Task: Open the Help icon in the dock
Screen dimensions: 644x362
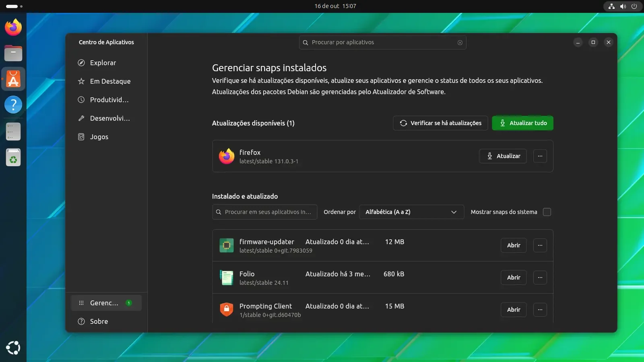Action: click(13, 105)
